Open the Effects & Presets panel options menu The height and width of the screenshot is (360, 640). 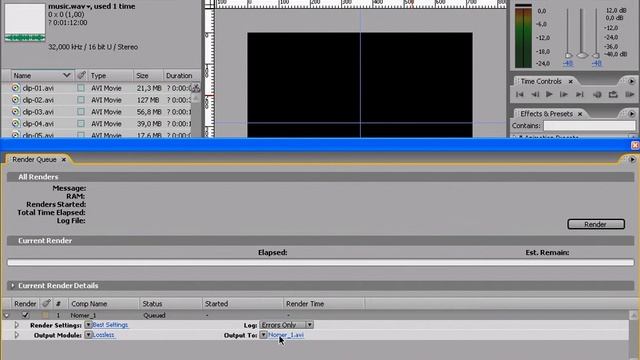click(x=631, y=114)
